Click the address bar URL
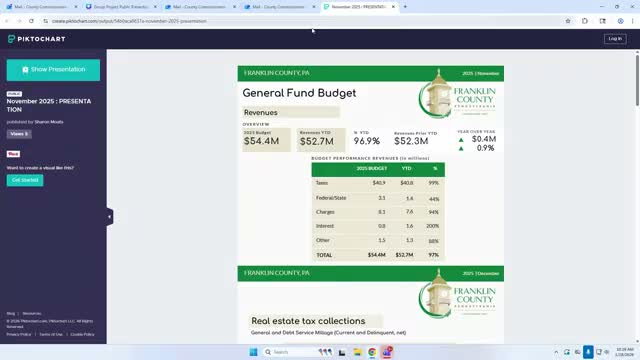Image resolution: width=640 pixels, height=360 pixels. (129, 21)
